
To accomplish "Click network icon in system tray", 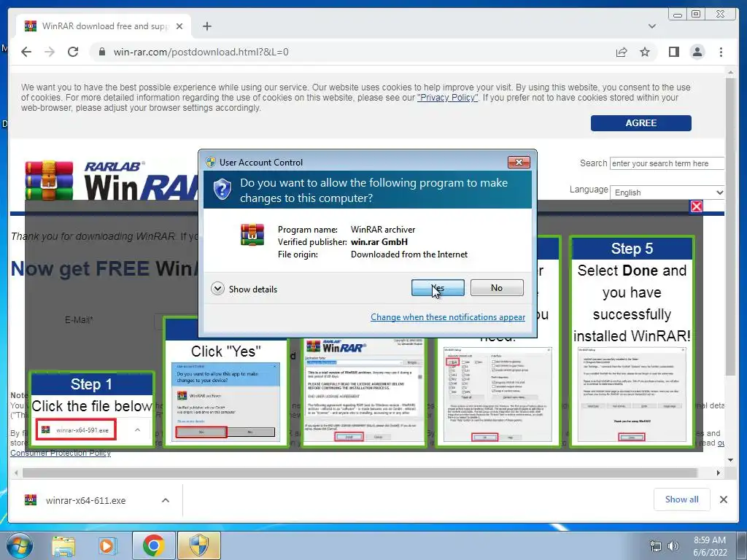I will click(656, 546).
